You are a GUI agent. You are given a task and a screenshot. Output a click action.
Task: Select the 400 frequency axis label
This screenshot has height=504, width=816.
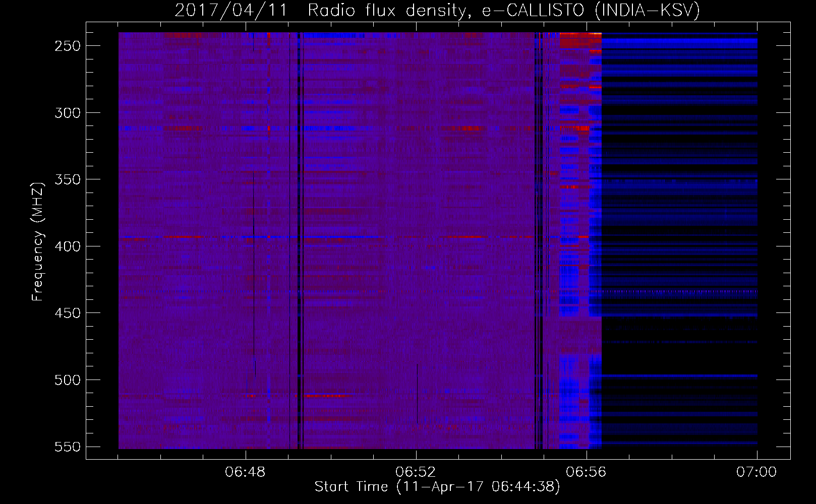[x=68, y=246]
